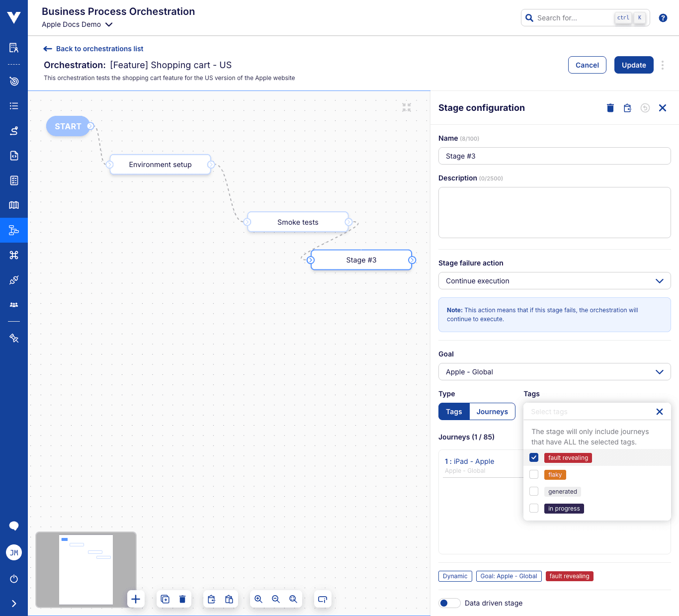Open help question mark icon
Image resolution: width=679 pixels, height=616 pixels.
point(663,18)
